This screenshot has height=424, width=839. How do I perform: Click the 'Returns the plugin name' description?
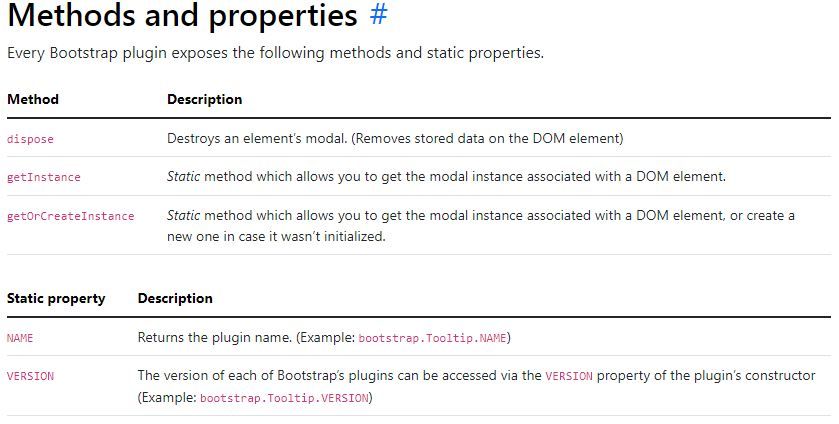point(324,338)
